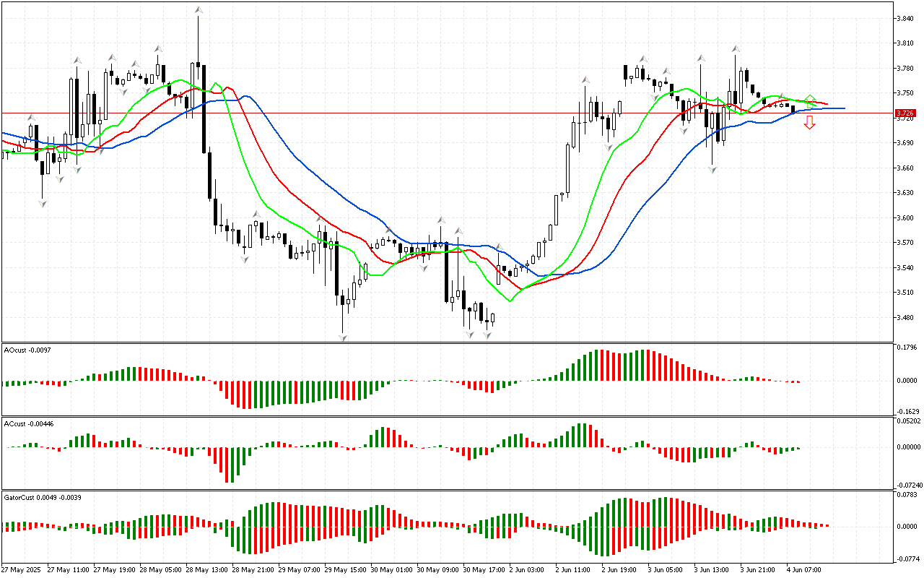Click the red down arrow signal
Screen dimensions: 924x578
pyautogui.click(x=810, y=124)
